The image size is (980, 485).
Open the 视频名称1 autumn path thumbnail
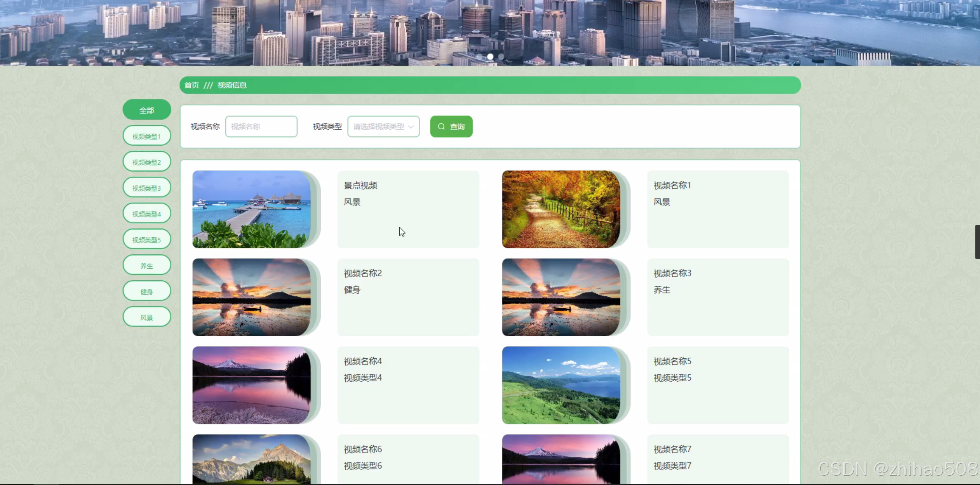pos(561,209)
